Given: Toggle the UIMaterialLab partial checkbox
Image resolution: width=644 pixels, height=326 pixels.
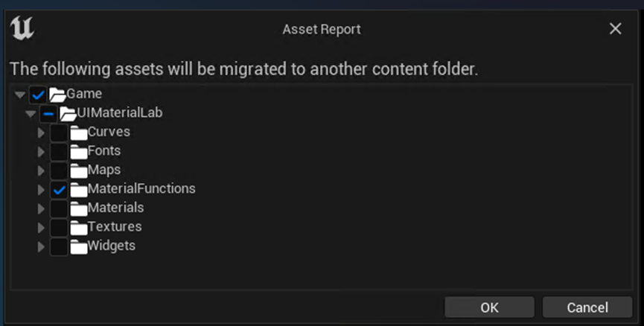Looking at the screenshot, I should pyautogui.click(x=48, y=114).
